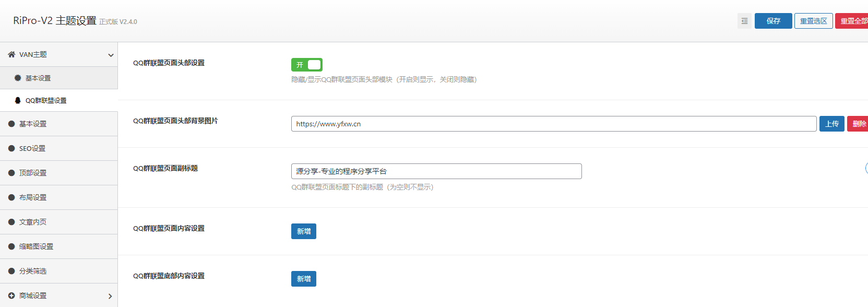Open 缩略图设置 in sidebar
The image size is (868, 307).
pos(59,246)
